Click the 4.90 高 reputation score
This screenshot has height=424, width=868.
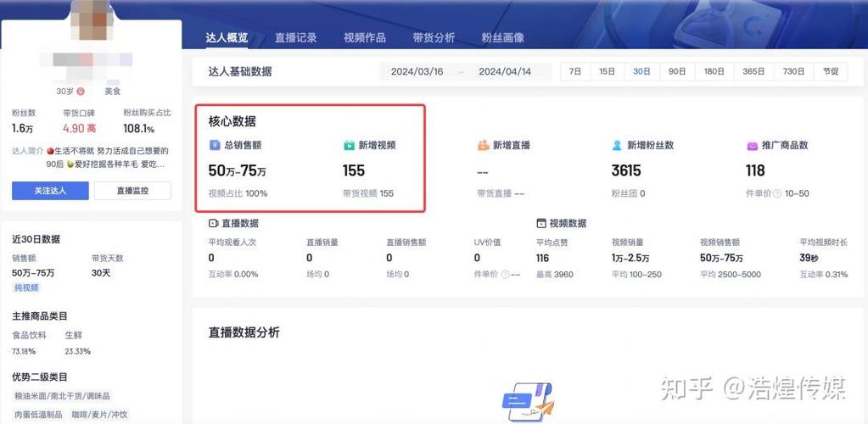(x=79, y=129)
